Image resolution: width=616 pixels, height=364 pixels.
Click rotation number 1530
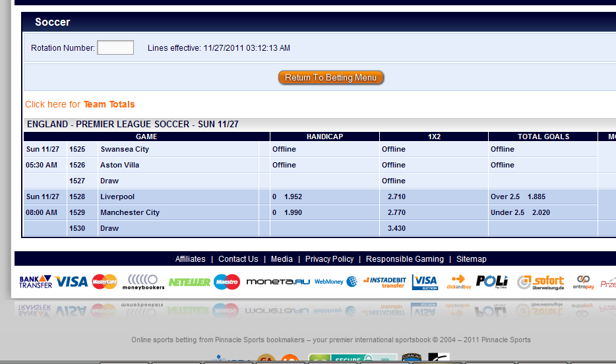77,228
